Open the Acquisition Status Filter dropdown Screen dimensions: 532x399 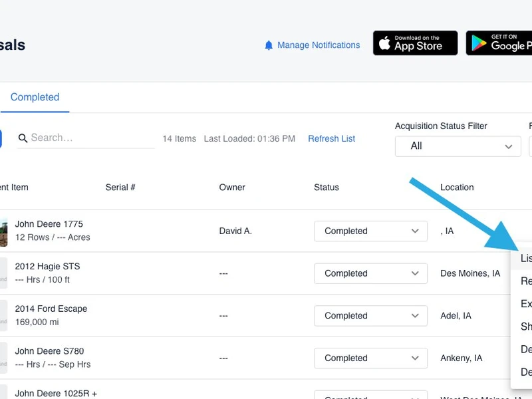458,146
